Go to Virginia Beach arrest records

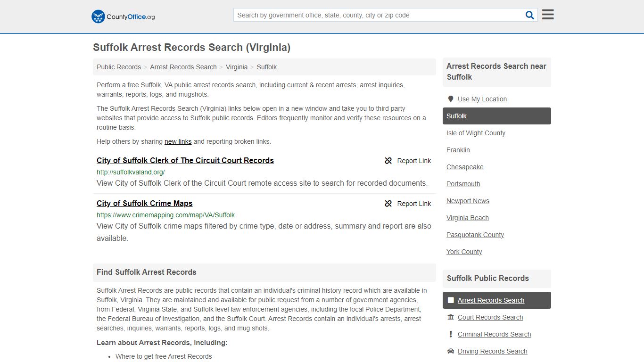pos(468,218)
